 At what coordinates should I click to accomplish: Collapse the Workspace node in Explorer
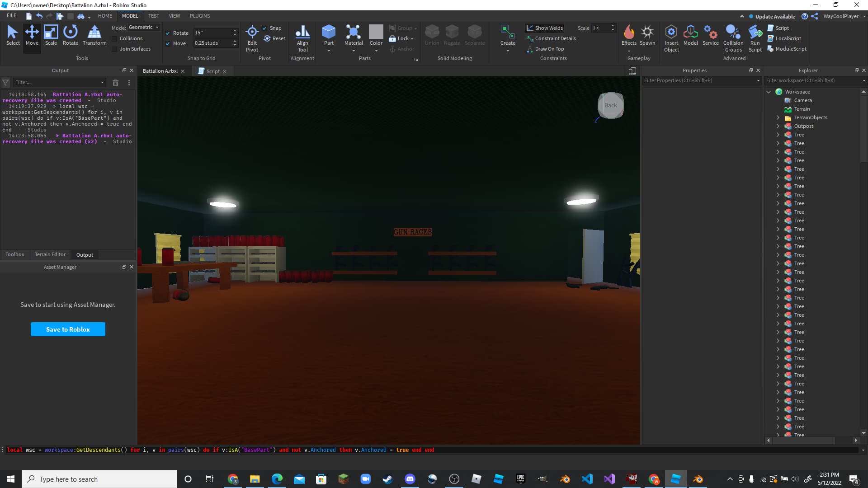(769, 92)
